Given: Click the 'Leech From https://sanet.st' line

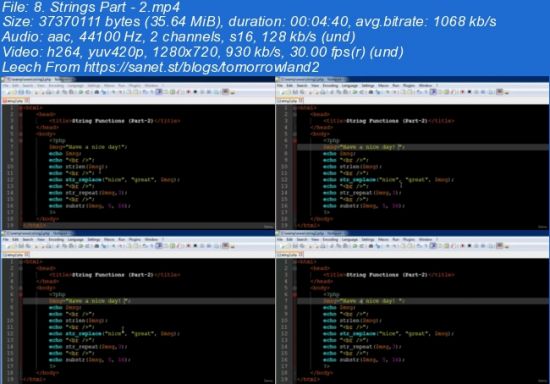Looking at the screenshot, I should pos(160,67).
